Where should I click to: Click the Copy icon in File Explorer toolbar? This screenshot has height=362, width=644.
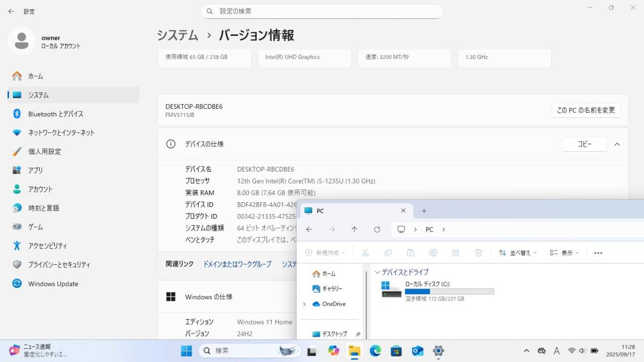(x=387, y=252)
